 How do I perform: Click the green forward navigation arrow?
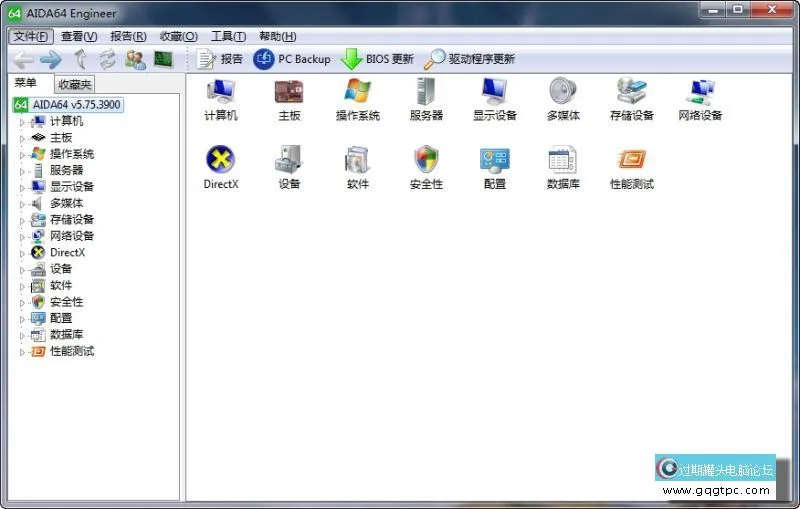pyautogui.click(x=51, y=60)
